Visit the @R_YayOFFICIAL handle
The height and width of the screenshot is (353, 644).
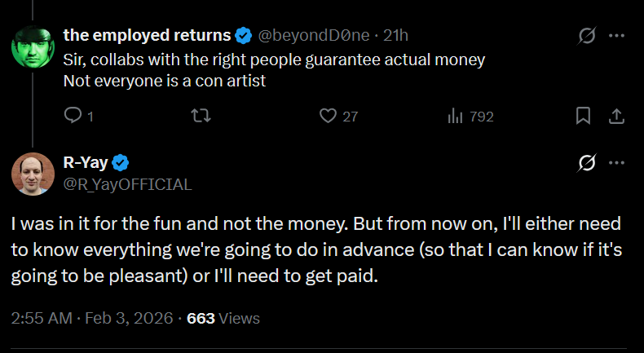pyautogui.click(x=127, y=184)
